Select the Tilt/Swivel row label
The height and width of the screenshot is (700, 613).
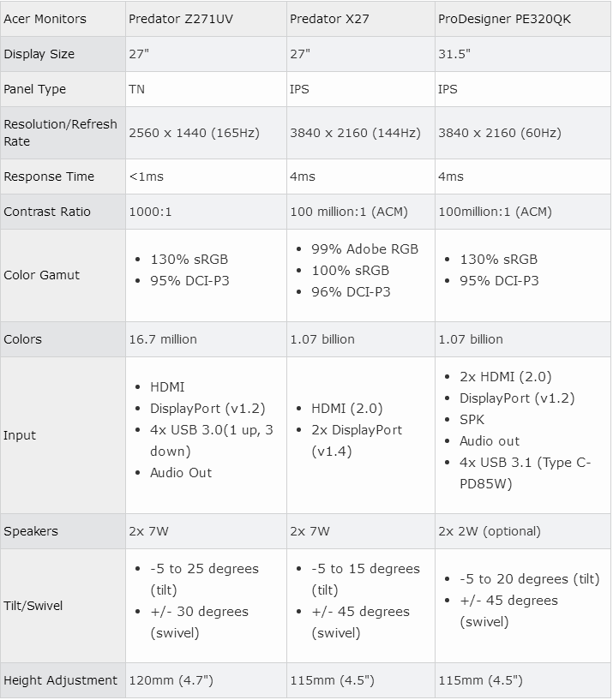(x=33, y=606)
